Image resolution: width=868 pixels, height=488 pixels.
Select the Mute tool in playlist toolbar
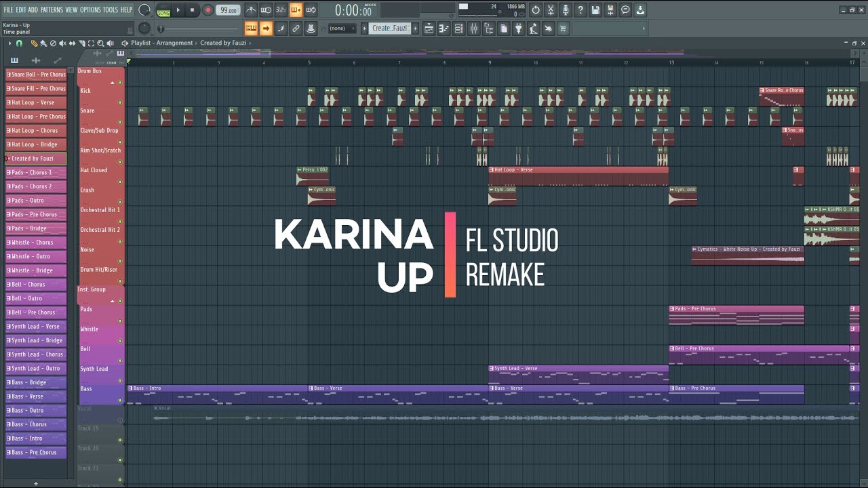62,43
